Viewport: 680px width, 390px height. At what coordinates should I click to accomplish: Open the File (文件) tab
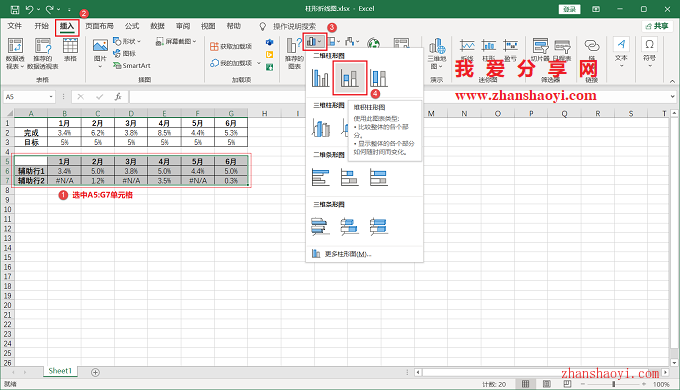click(x=15, y=26)
